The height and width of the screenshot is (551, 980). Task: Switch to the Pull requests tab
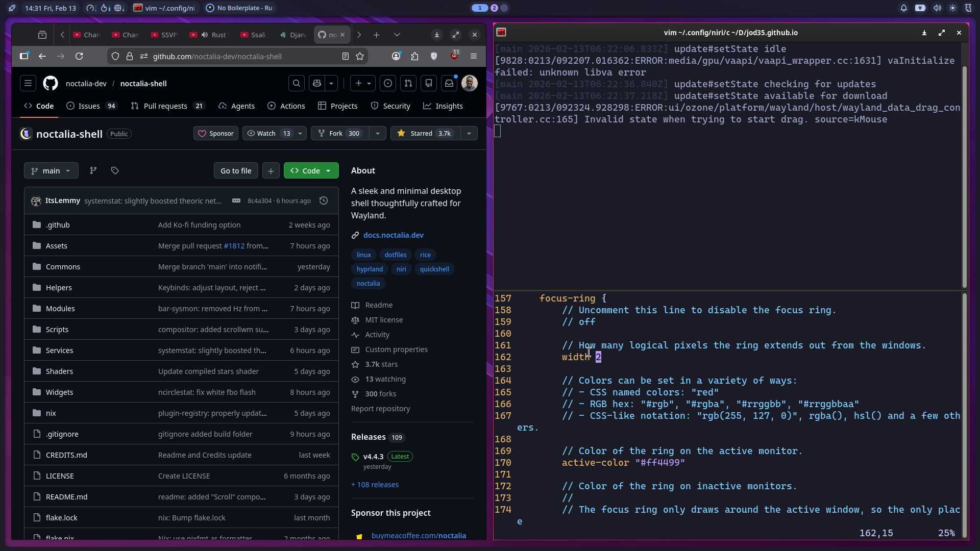tap(165, 106)
